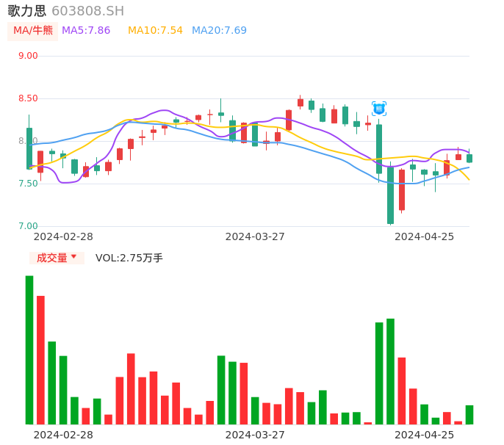Click the stock name 歌力思
Image resolution: width=504 pixels, height=445 pixels.
tap(26, 11)
